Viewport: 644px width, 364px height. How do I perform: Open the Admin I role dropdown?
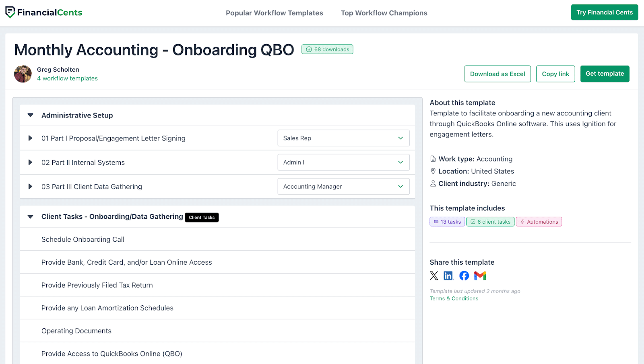343,162
